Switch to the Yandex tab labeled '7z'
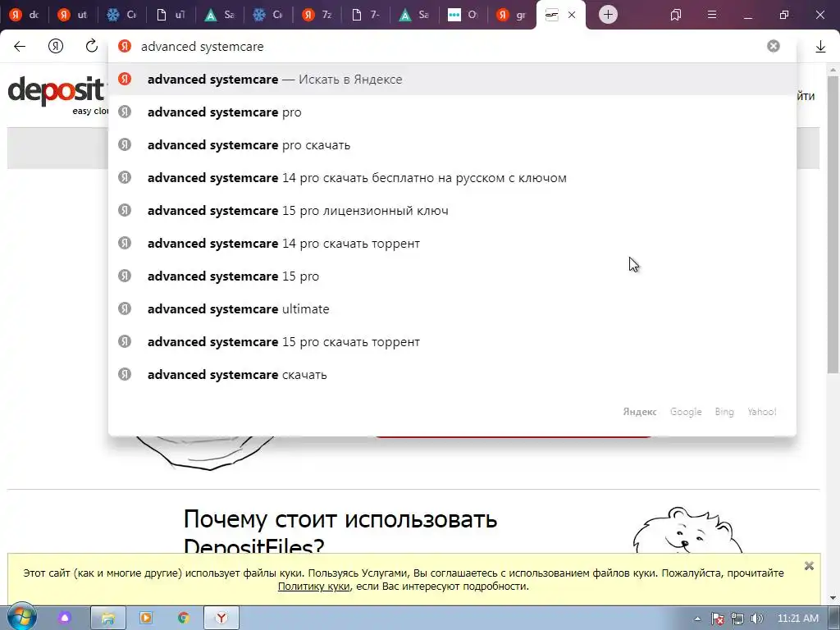This screenshot has width=840, height=630. 317,15
